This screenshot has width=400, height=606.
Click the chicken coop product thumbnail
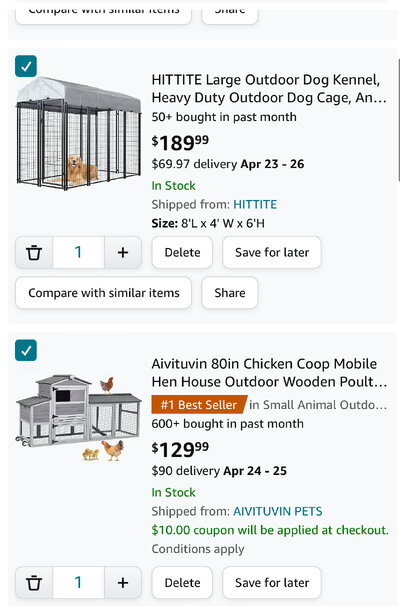coord(78,418)
